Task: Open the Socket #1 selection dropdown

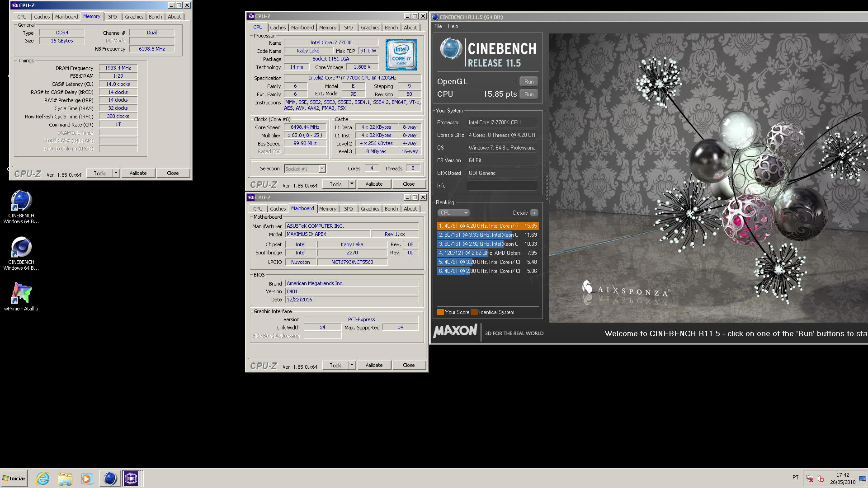Action: click(305, 169)
